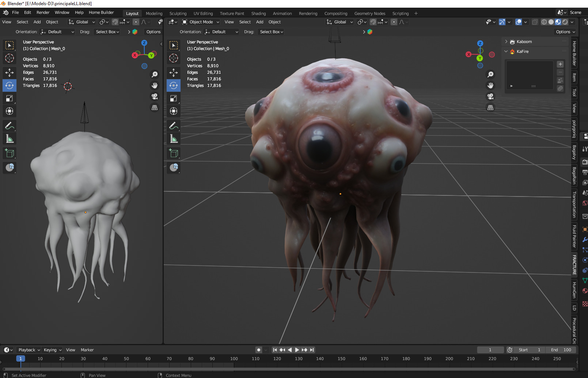Switch to the Sculpting workspace tab
The height and width of the screenshot is (378, 588).
tap(178, 14)
